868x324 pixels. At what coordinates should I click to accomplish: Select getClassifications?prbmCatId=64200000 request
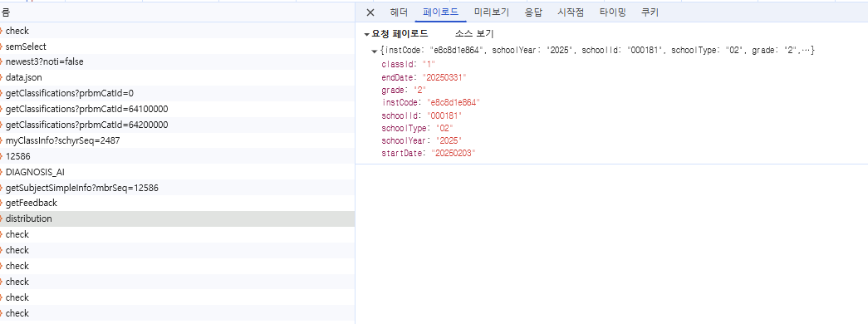[177, 125]
